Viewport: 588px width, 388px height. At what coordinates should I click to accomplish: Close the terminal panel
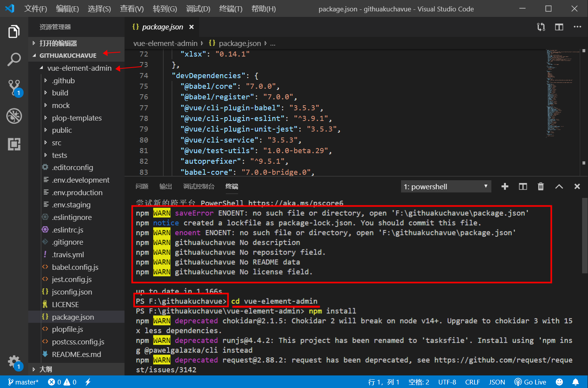(577, 187)
